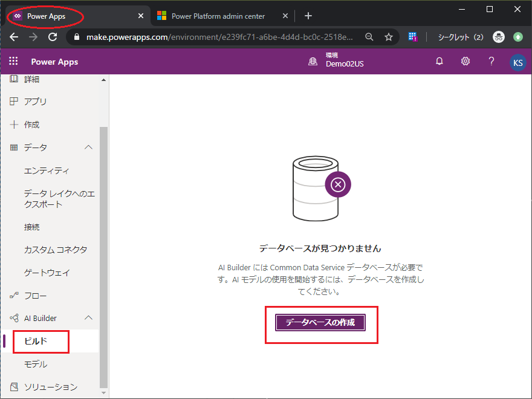Click the sidebar scrollbar thumb

[103, 257]
